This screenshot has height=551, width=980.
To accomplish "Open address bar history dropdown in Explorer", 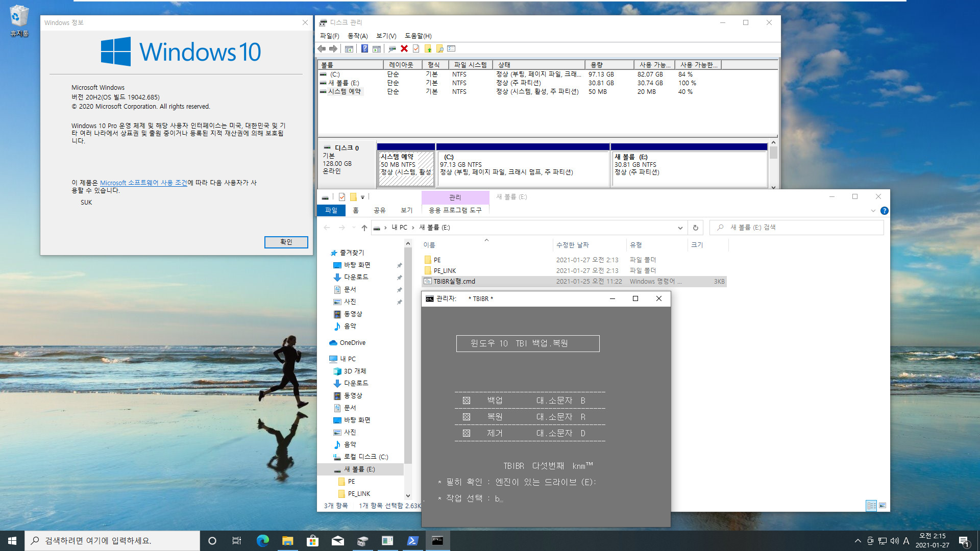I will coord(680,228).
